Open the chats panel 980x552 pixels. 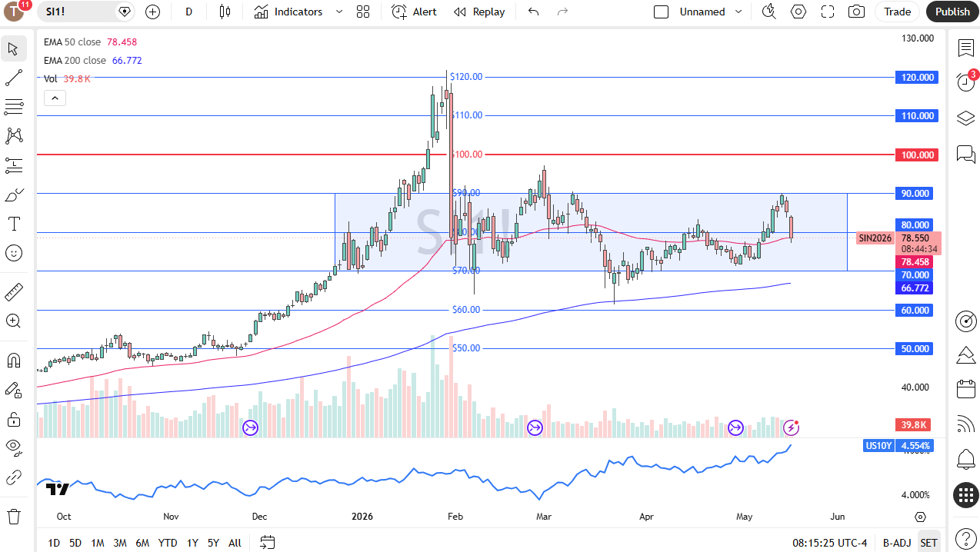click(x=965, y=154)
